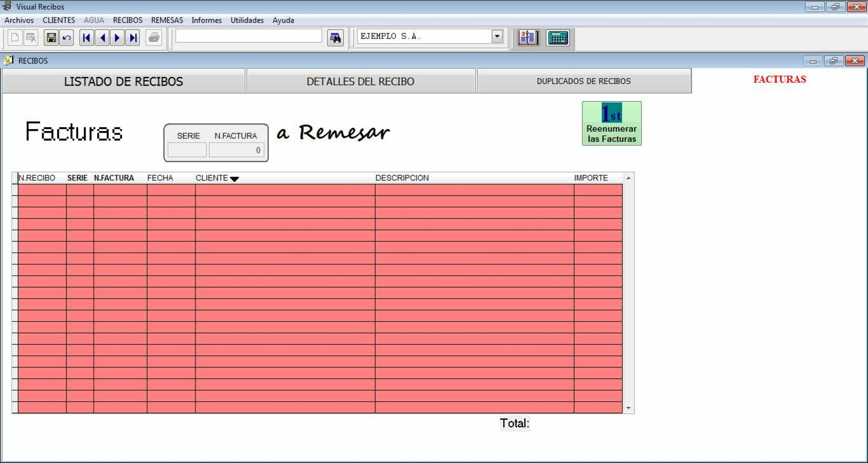Click the SERIE input box
Image resolution: width=868 pixels, height=463 pixels.
click(187, 150)
